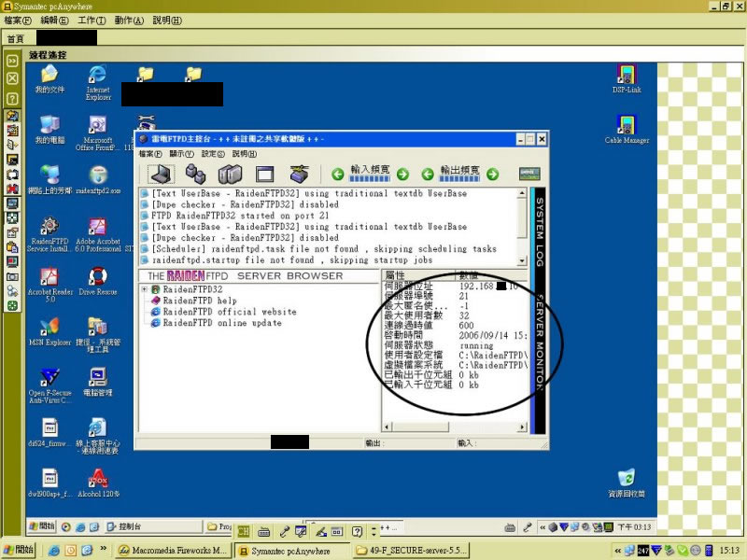Click the green left arrow beside 輸入頻寬

click(x=338, y=175)
